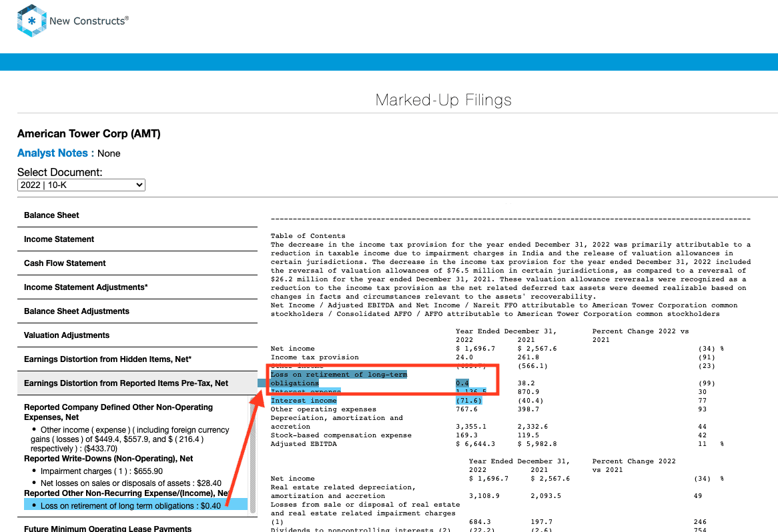Click highlighted 0.4 loss on retirement value
Viewport: 778px width, 532px height.
(462, 383)
